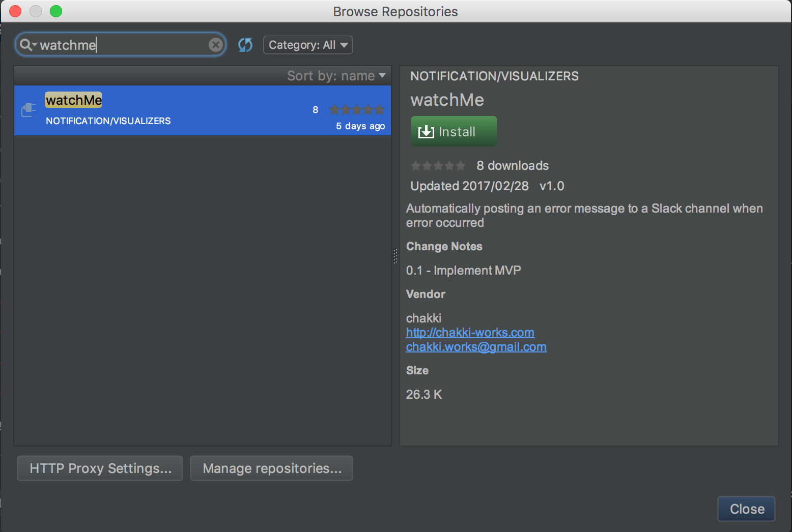This screenshot has width=792, height=532.
Task: Install the watchMe plugin
Action: [454, 132]
